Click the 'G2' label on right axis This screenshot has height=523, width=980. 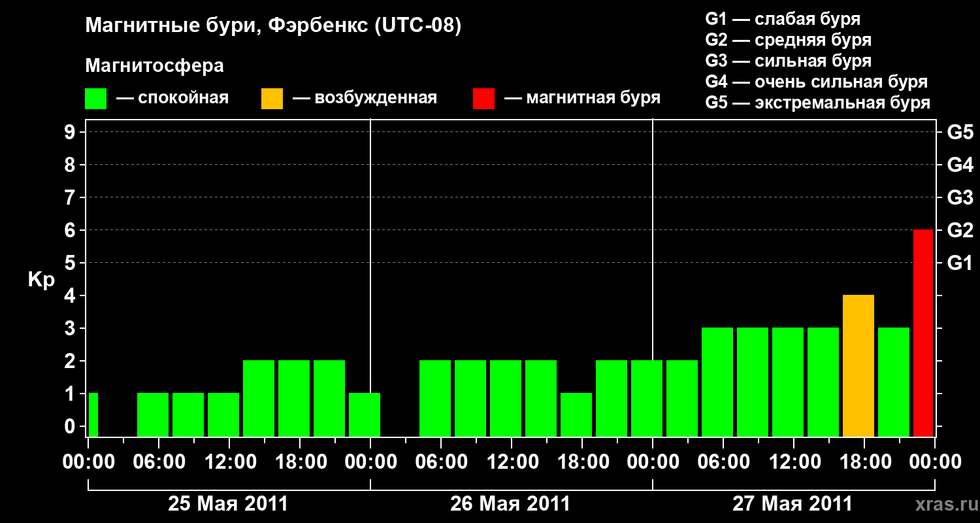(960, 230)
